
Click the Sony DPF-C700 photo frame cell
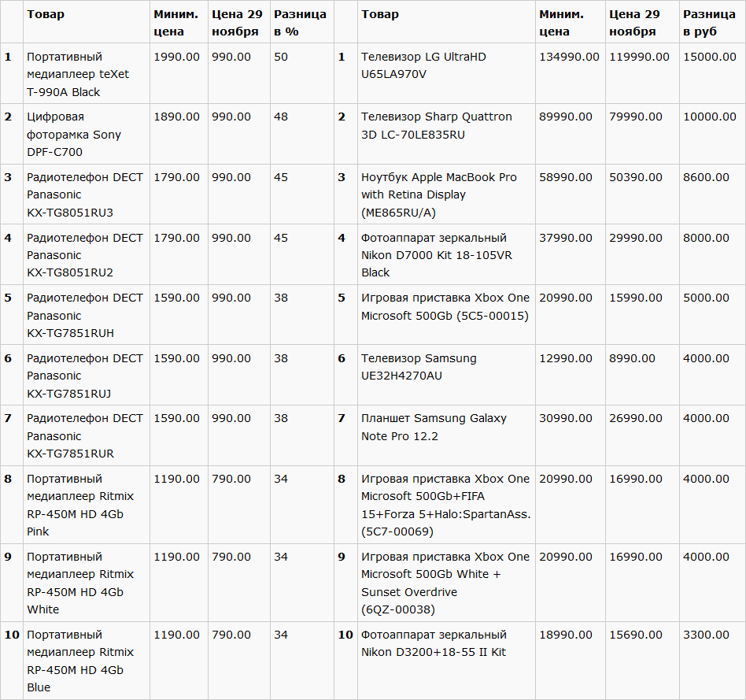74,134
